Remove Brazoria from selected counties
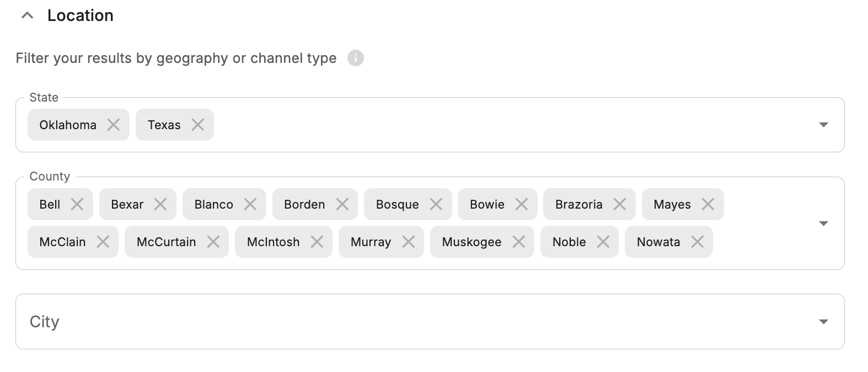Viewport: 868px width, 372px height. [620, 204]
